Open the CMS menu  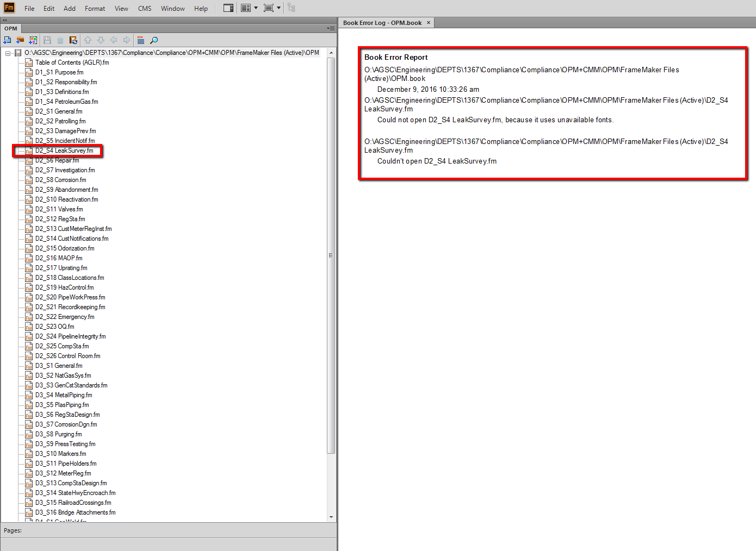[x=145, y=9]
